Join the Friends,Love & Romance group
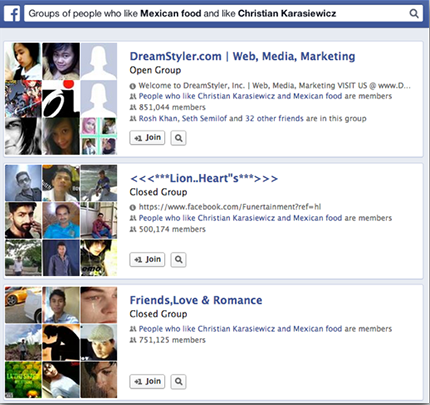 pyautogui.click(x=147, y=381)
